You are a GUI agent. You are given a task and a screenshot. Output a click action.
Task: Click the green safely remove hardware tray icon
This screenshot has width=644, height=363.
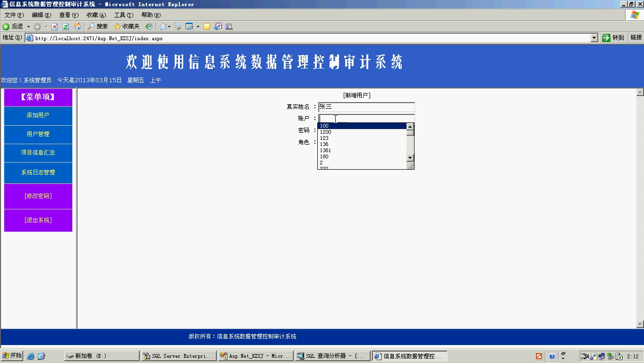(610, 356)
